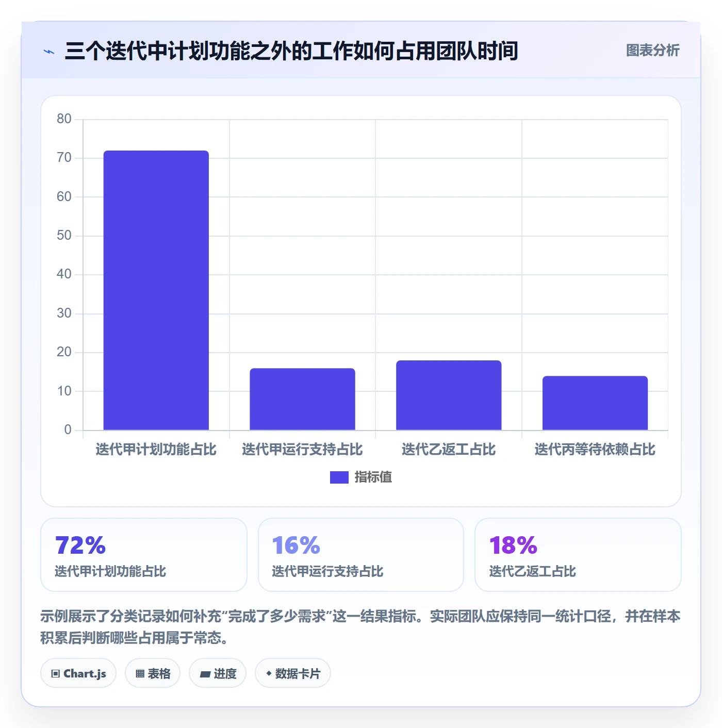Click the title 三个迭代中计划功能之外的工作如何占用团队时间
This screenshot has width=722, height=728.
click(x=291, y=51)
